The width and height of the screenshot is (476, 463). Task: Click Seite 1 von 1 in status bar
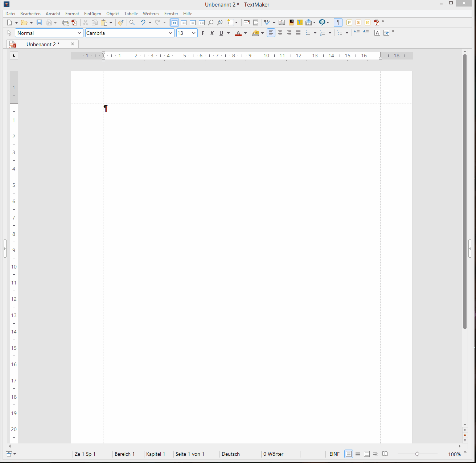click(x=190, y=454)
